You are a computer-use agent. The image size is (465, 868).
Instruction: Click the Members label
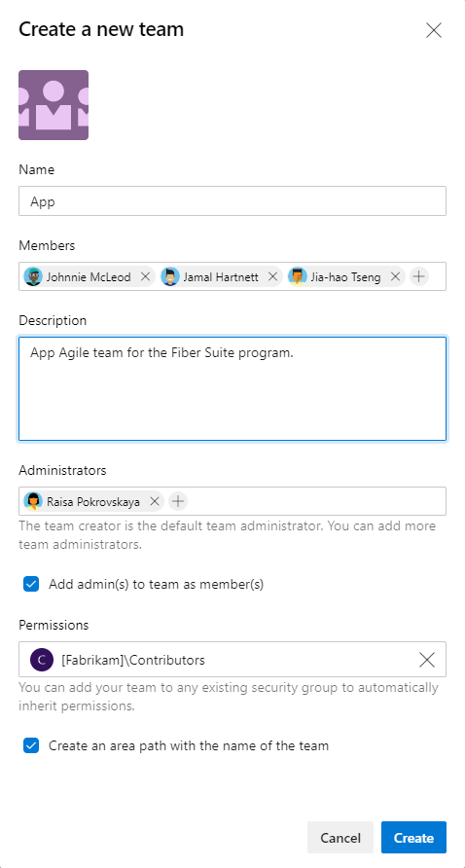pos(47,245)
